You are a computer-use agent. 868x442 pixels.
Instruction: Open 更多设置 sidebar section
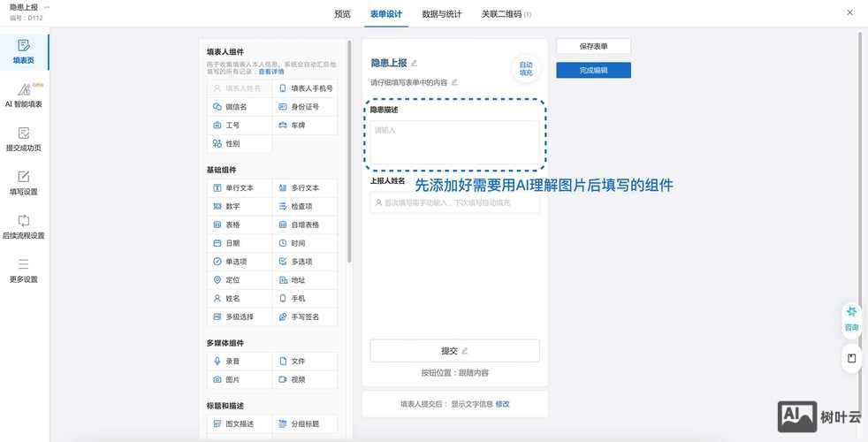[24, 271]
